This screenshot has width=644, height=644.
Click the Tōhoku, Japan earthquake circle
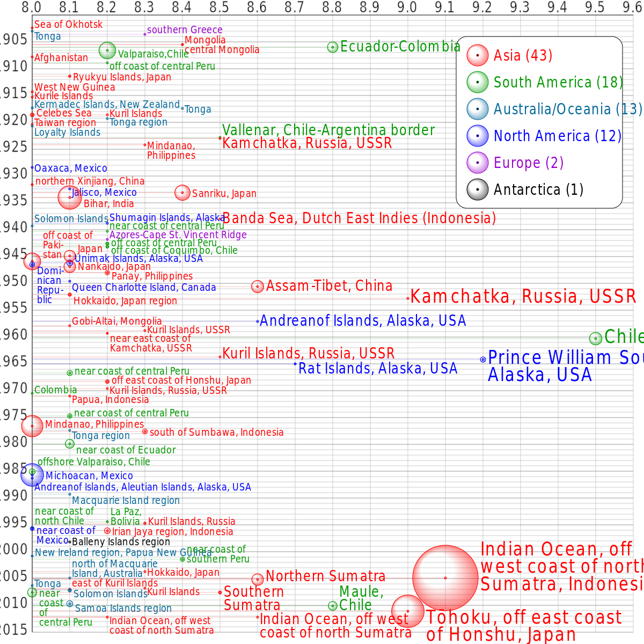409,611
